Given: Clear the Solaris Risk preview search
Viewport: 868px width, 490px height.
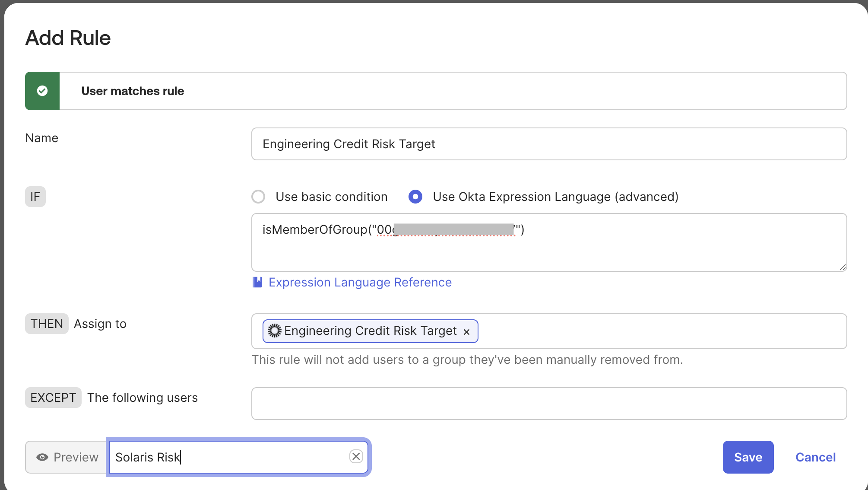Looking at the screenshot, I should (356, 456).
